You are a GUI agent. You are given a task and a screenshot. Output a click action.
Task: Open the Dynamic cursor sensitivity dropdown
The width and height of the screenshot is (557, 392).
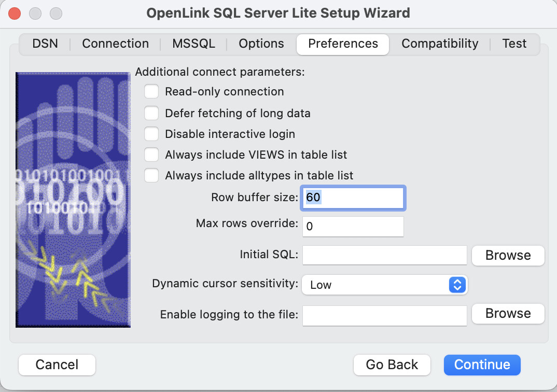pos(384,285)
